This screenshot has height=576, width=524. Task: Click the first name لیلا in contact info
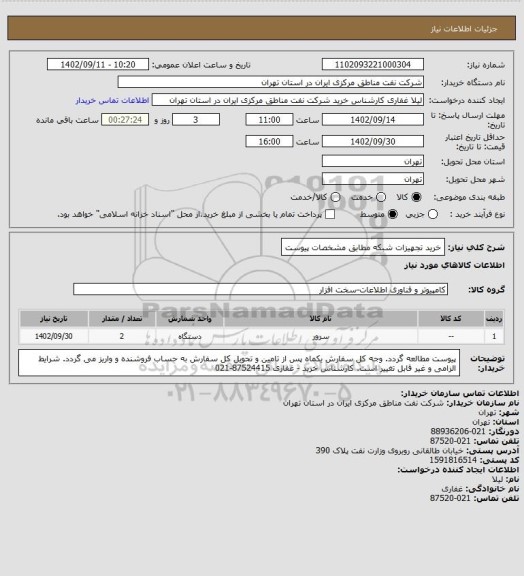498,479
